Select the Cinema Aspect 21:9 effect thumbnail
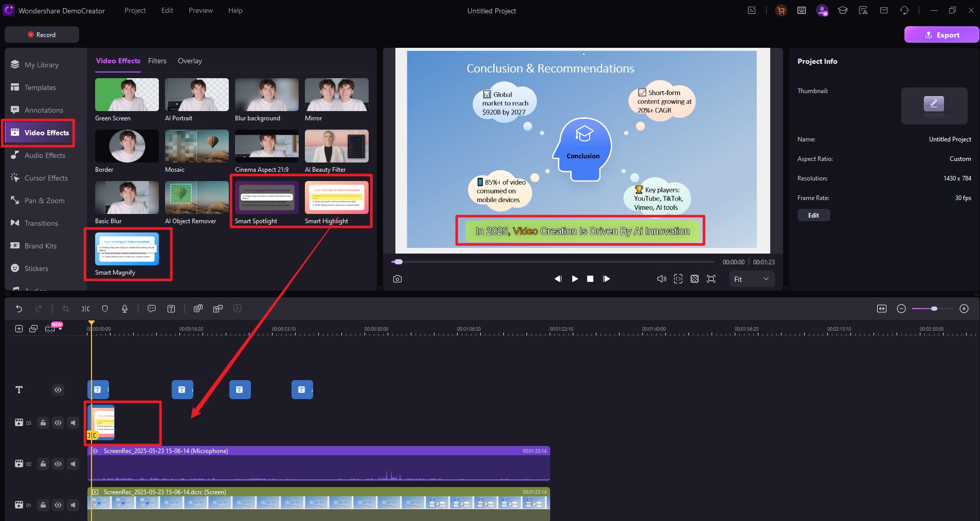 pyautogui.click(x=267, y=146)
